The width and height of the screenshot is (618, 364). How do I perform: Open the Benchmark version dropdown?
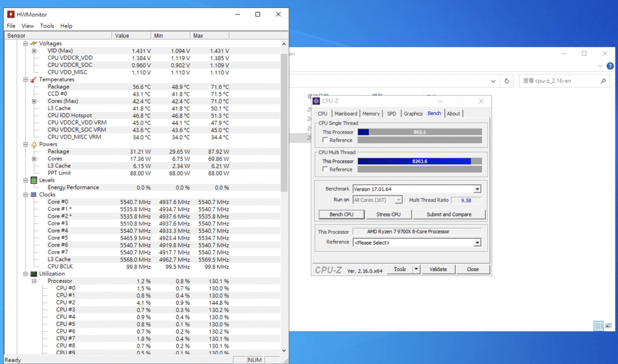(x=477, y=189)
